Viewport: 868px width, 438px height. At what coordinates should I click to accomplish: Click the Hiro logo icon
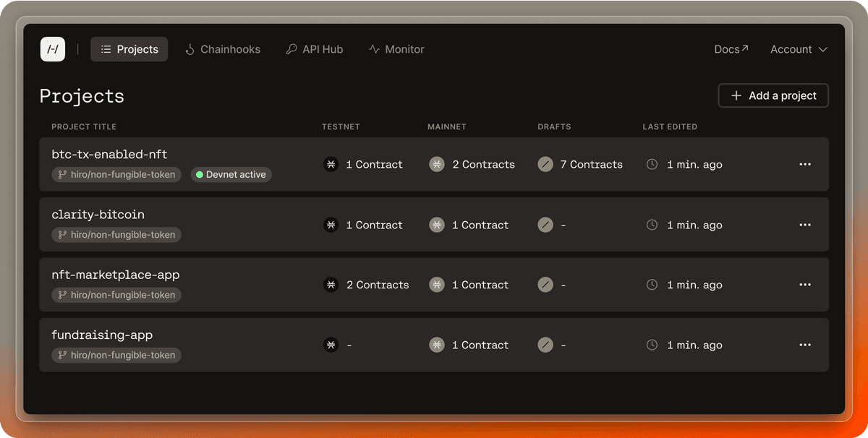coord(53,49)
